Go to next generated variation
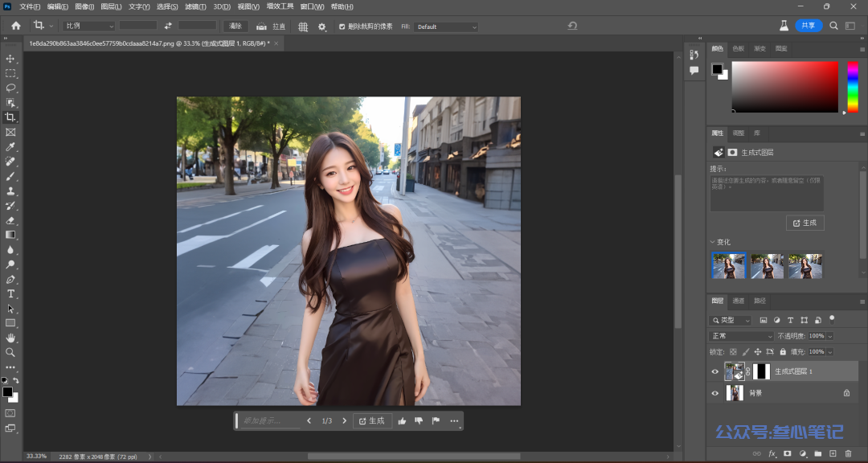 (344, 421)
